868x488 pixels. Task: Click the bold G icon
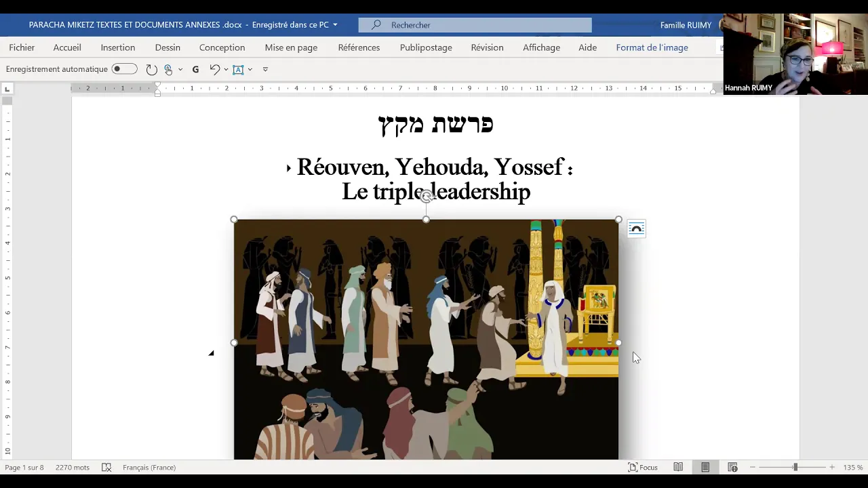coord(195,69)
